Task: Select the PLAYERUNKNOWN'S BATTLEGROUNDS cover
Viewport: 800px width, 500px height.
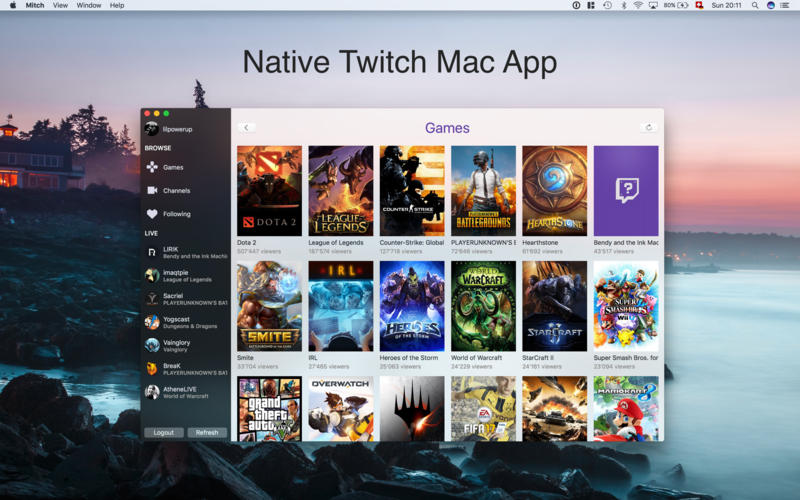Action: [483, 191]
